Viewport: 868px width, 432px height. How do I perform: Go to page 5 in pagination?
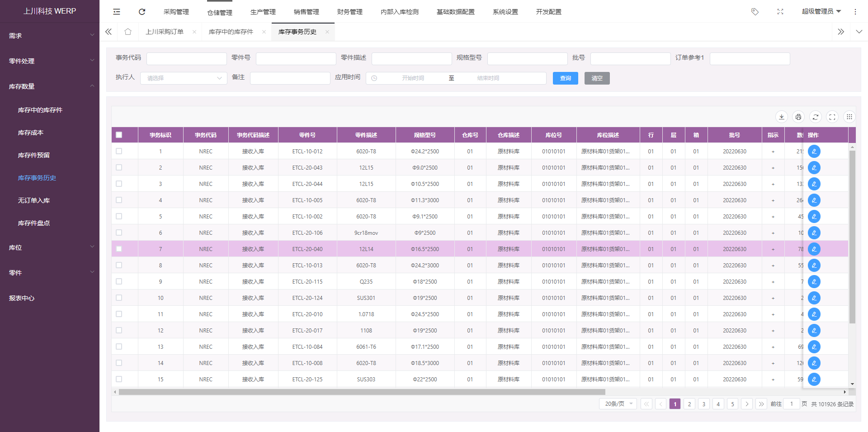[x=733, y=404]
